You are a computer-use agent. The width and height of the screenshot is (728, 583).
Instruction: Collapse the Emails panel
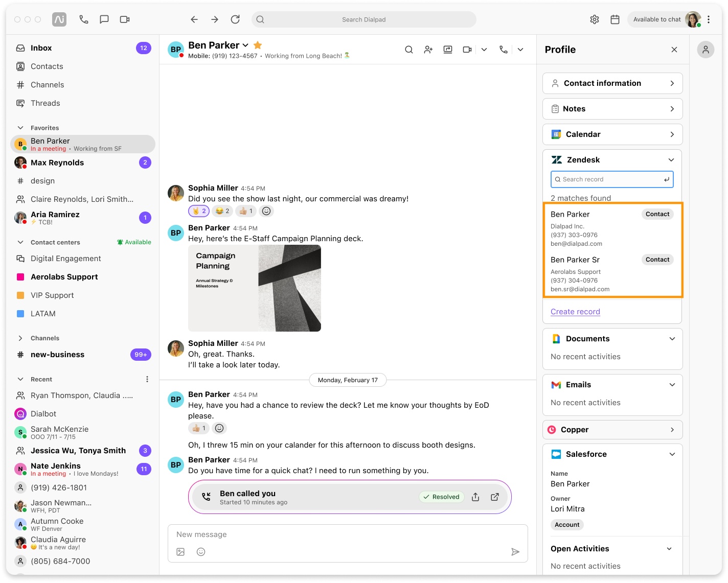pyautogui.click(x=672, y=385)
